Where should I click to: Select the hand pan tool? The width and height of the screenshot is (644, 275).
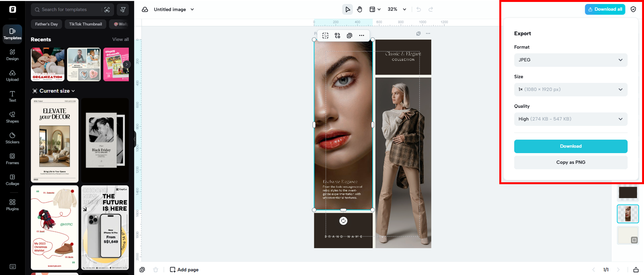[x=359, y=9]
